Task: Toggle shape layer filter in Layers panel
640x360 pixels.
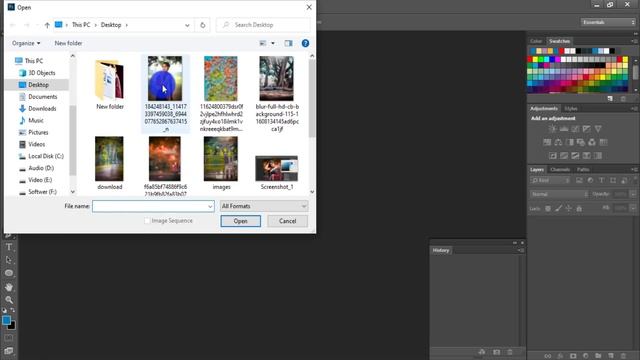Action: [x=613, y=180]
